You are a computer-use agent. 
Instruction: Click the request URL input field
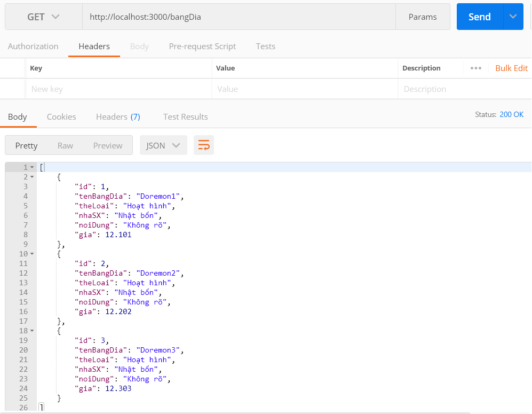point(239,17)
